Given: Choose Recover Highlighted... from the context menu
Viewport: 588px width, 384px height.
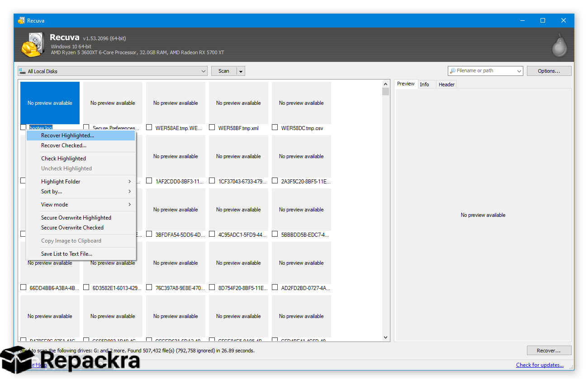Looking at the screenshot, I should coord(81,136).
